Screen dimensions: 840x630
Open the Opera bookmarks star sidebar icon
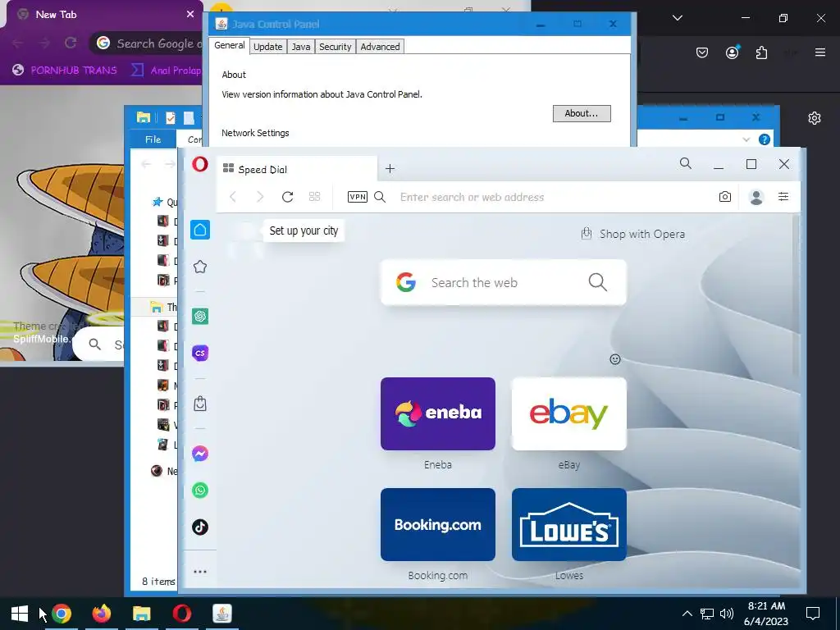tap(200, 267)
